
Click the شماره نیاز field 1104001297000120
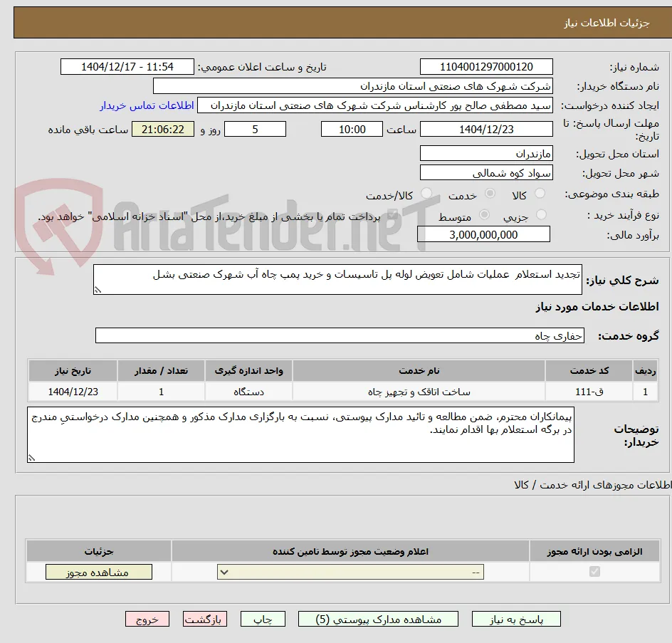click(486, 67)
